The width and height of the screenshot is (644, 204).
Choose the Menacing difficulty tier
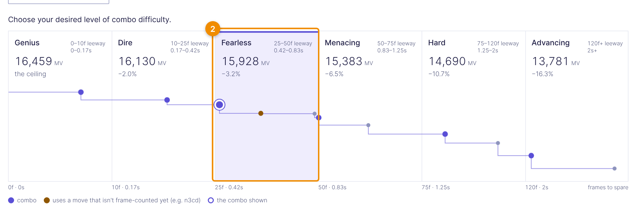click(x=370, y=106)
